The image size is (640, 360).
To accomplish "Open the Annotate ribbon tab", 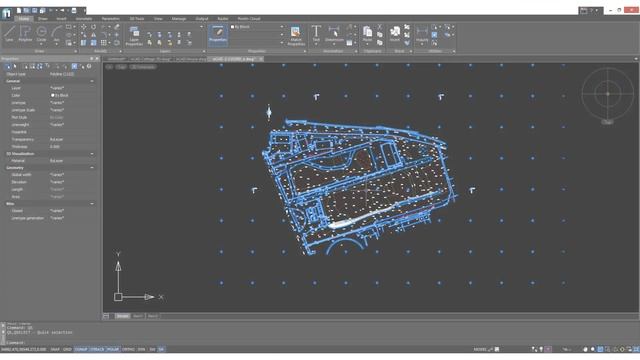I will (x=84, y=19).
